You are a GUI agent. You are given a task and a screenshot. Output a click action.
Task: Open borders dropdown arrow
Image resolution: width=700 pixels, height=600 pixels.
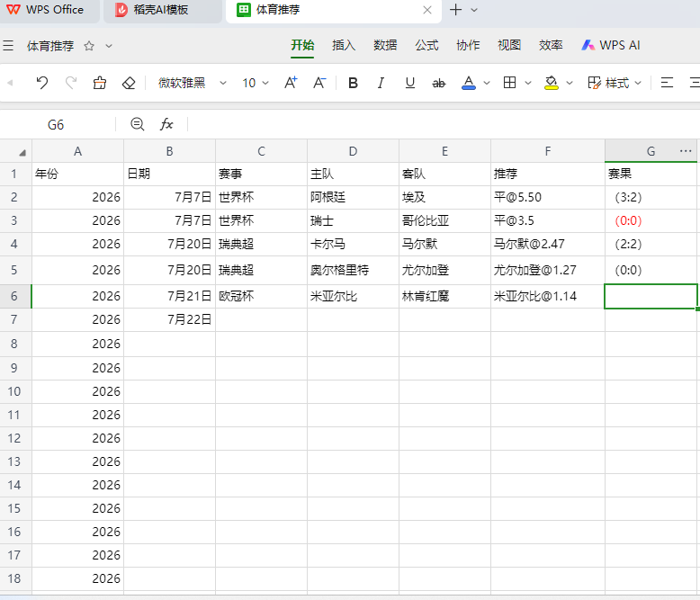click(527, 83)
